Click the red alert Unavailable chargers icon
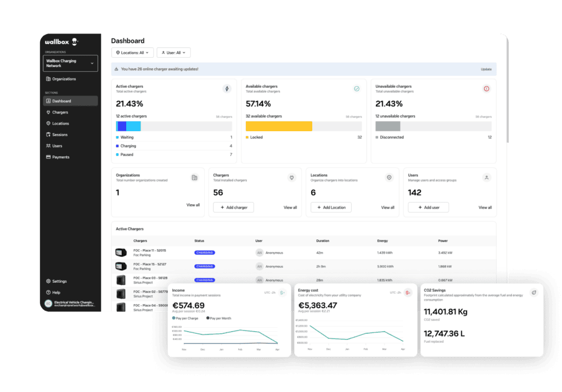The height and width of the screenshot is (392, 562). tap(486, 88)
